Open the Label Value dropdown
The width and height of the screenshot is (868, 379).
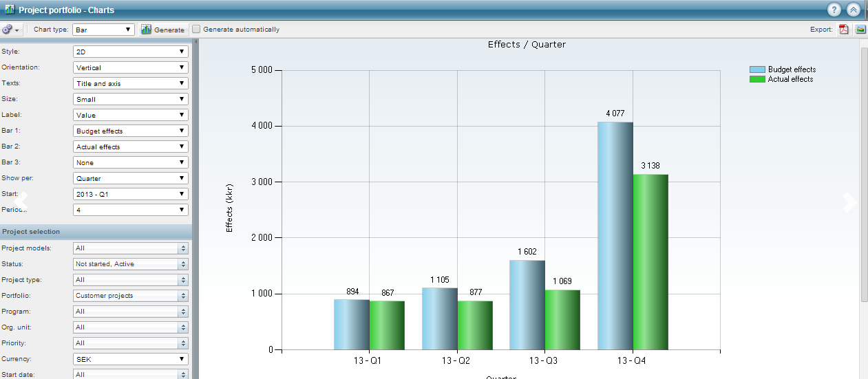click(x=131, y=115)
